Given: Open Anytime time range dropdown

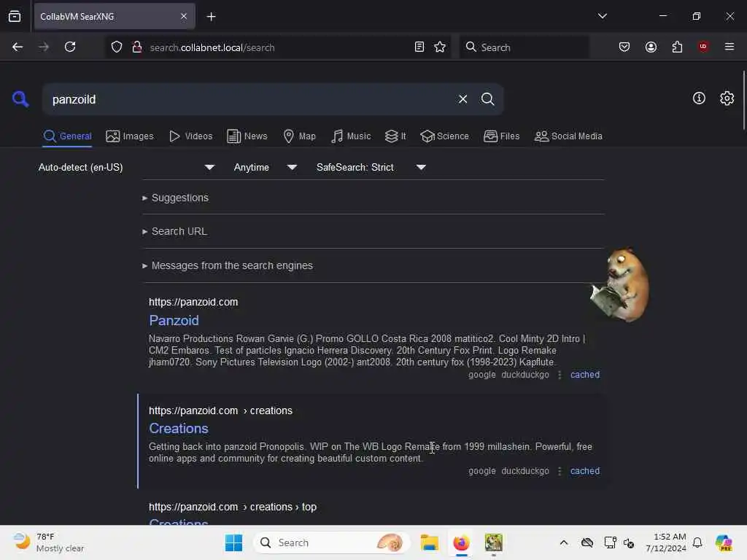Looking at the screenshot, I should tap(265, 167).
